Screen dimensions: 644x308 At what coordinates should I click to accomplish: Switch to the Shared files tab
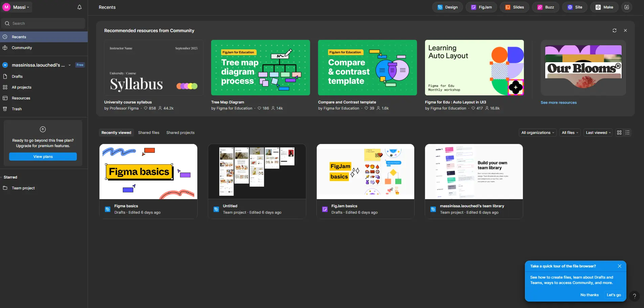(149, 133)
